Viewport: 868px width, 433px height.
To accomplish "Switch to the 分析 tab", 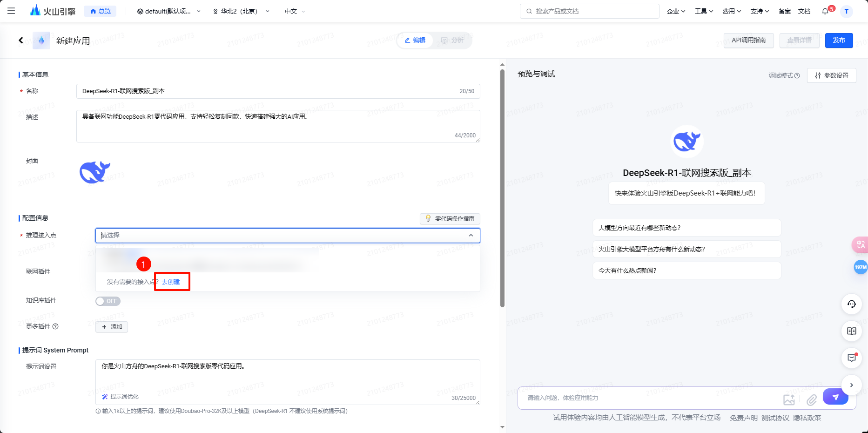I will (x=452, y=41).
